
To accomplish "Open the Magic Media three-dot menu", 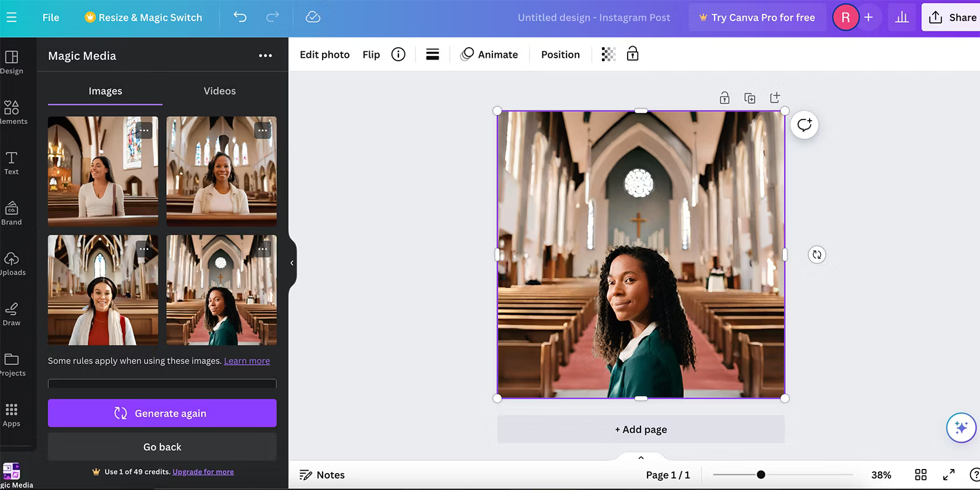I will [265, 55].
